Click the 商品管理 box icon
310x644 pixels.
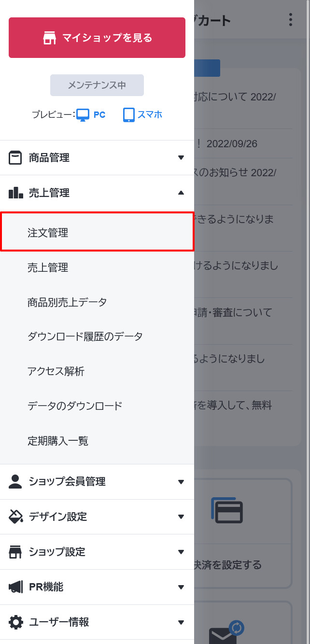(x=15, y=157)
